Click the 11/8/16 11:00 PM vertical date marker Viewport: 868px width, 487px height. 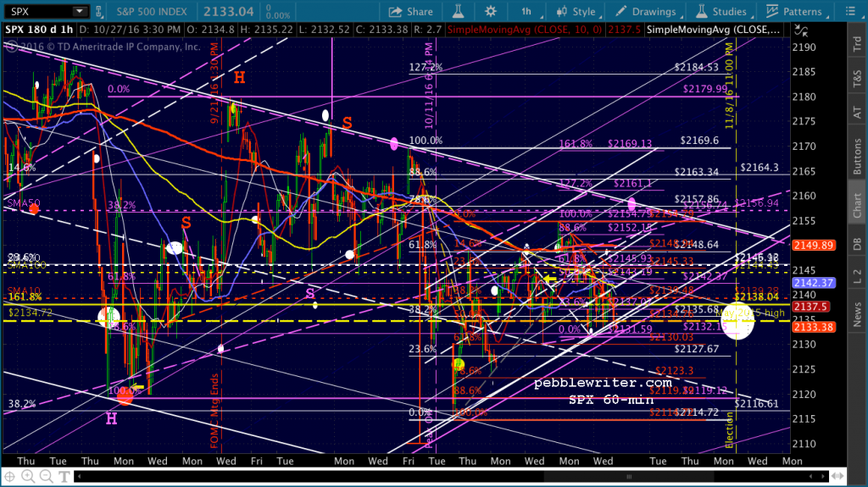coord(730,86)
